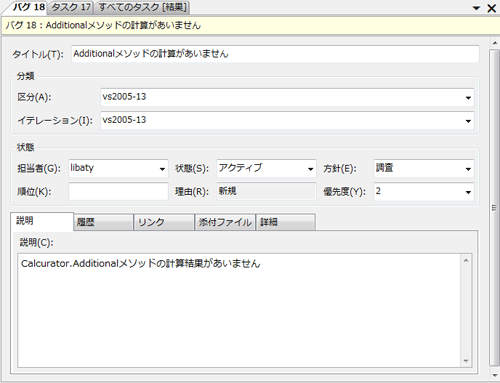Screen dimensions: 500x383
Task: Select the 履歴 tab
Action: tap(103, 222)
